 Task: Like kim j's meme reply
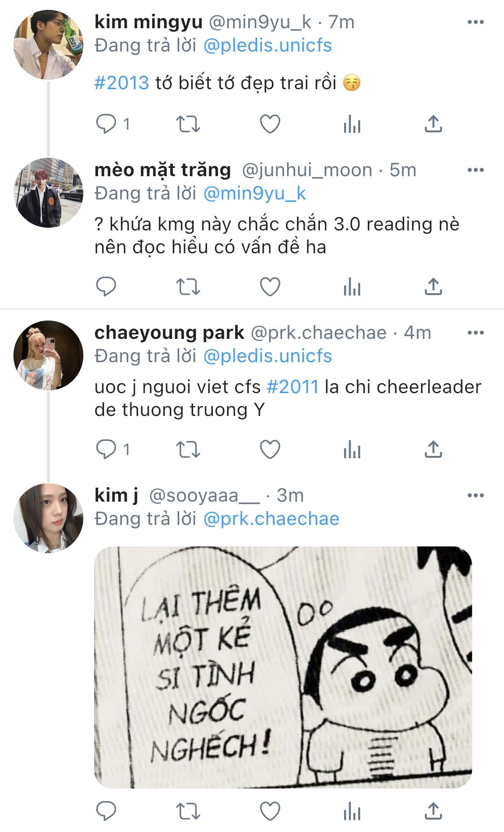270,811
